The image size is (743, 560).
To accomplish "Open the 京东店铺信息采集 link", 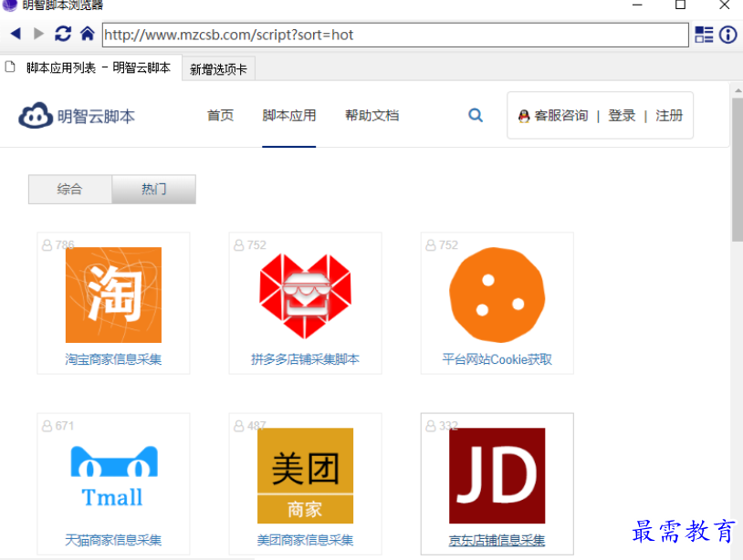I will pyautogui.click(x=497, y=540).
